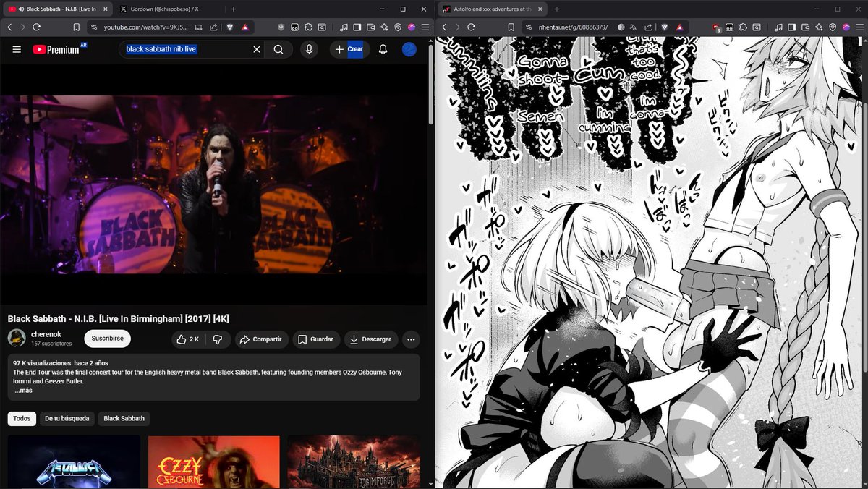The image size is (868, 489).
Task: Select the Astolfo tab in the right window
Action: click(491, 9)
